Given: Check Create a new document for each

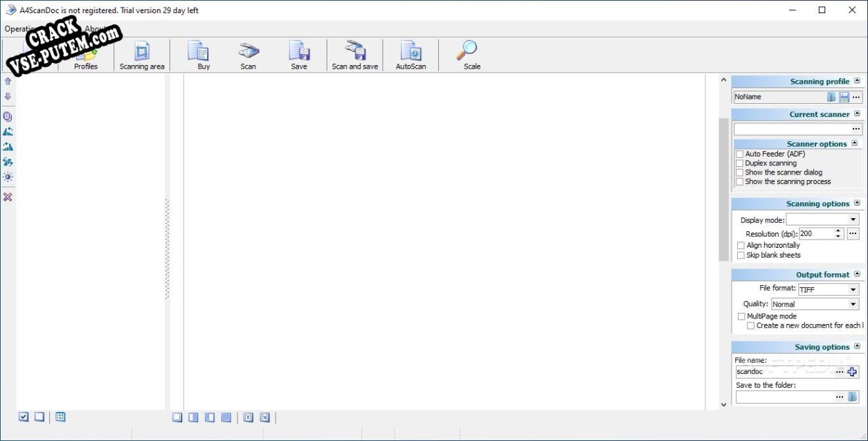Looking at the screenshot, I should (751, 325).
